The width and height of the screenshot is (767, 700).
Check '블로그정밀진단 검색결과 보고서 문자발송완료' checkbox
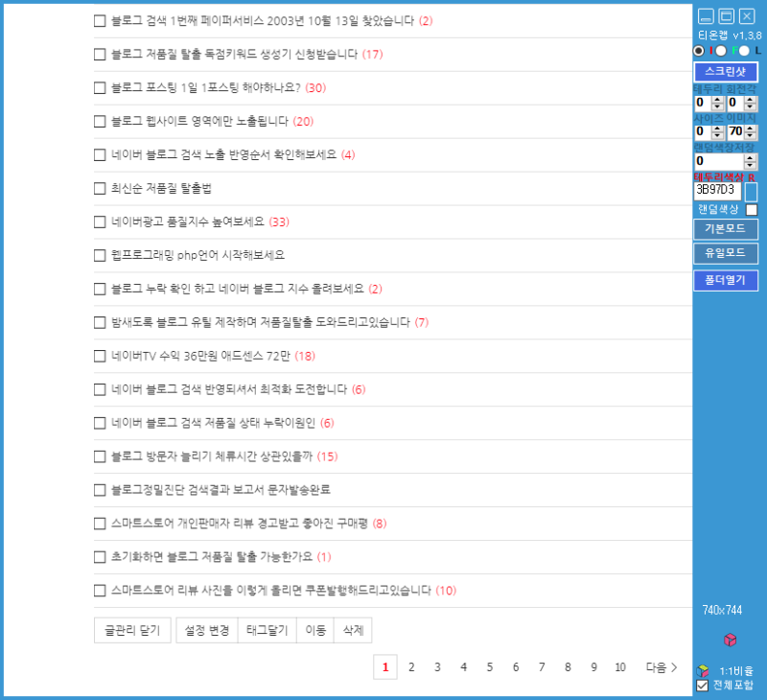pos(100,490)
